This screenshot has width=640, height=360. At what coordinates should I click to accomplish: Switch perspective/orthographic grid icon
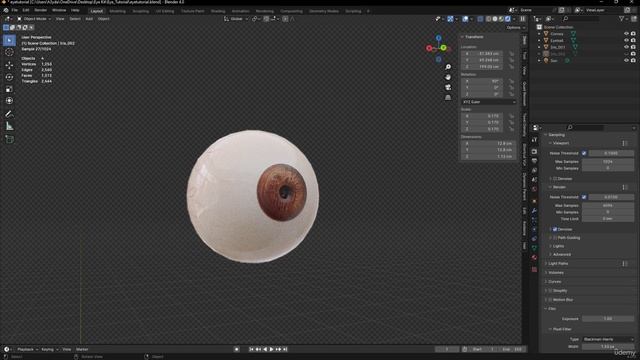click(x=448, y=98)
